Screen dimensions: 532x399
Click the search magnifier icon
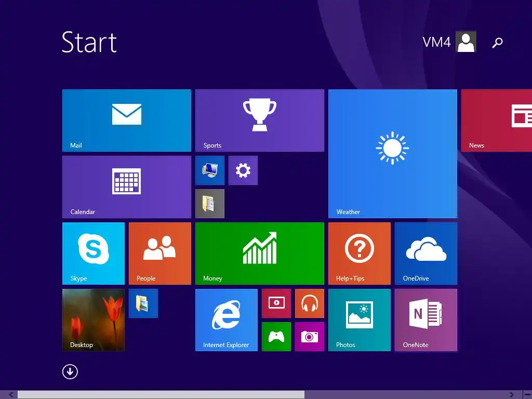tap(497, 43)
